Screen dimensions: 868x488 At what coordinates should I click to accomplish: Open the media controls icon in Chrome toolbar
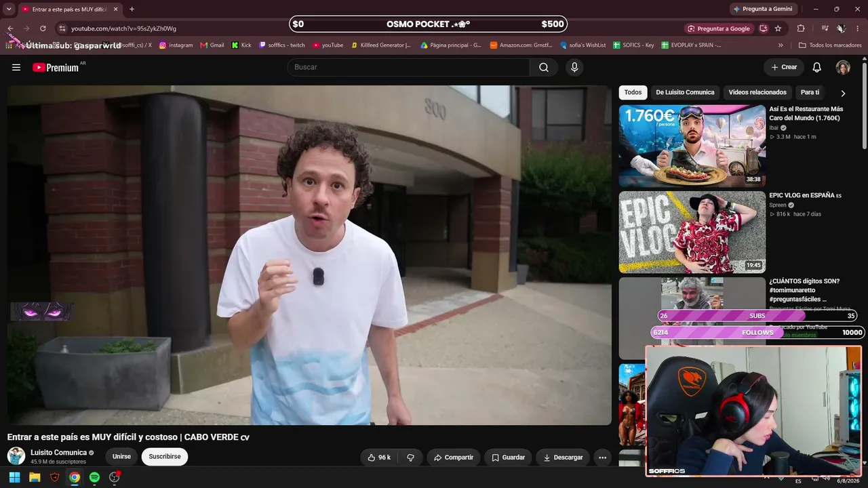825,28
